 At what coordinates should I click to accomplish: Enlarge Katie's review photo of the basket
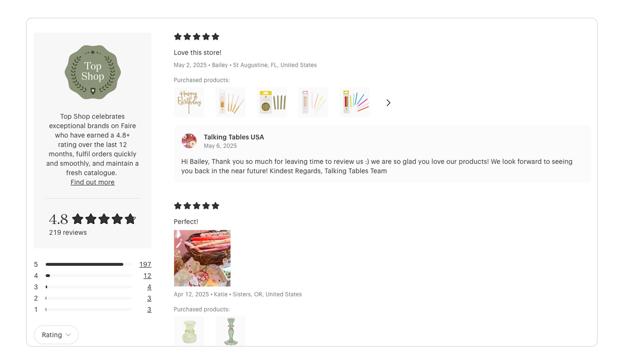pyautogui.click(x=202, y=258)
